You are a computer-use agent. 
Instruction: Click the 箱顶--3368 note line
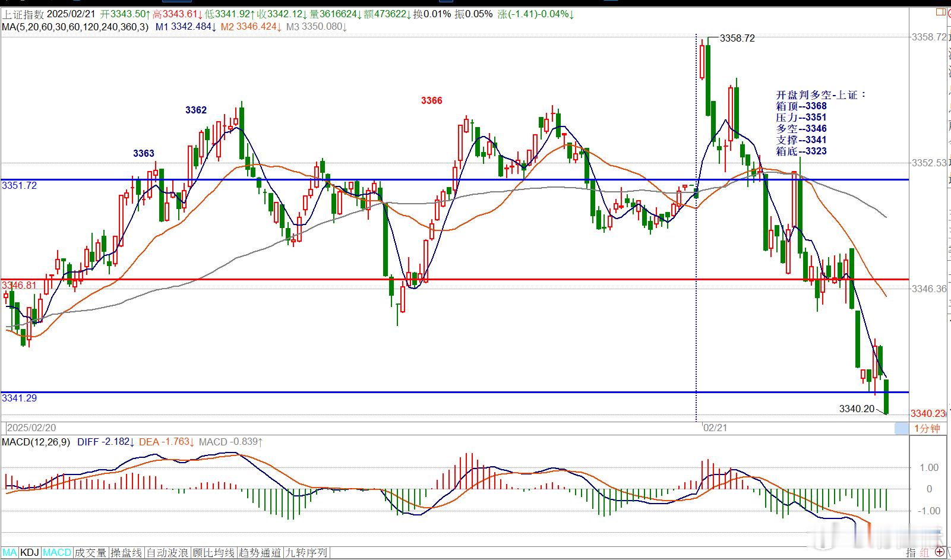pyautogui.click(x=801, y=106)
